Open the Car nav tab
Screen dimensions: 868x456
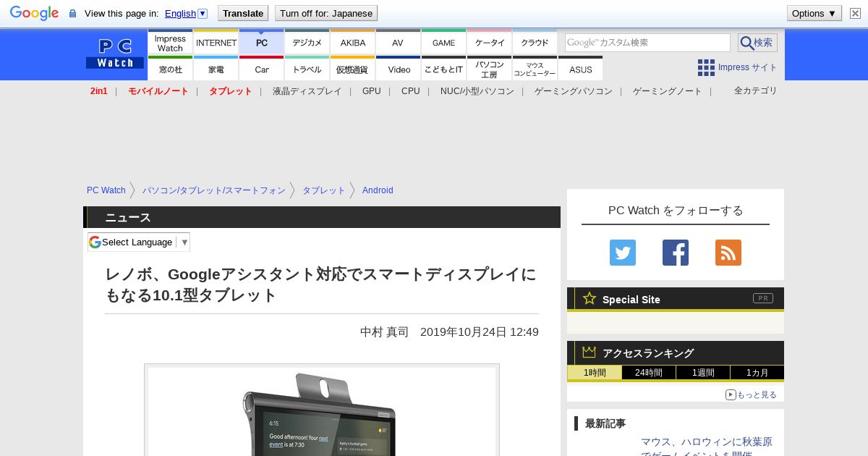[x=262, y=69]
